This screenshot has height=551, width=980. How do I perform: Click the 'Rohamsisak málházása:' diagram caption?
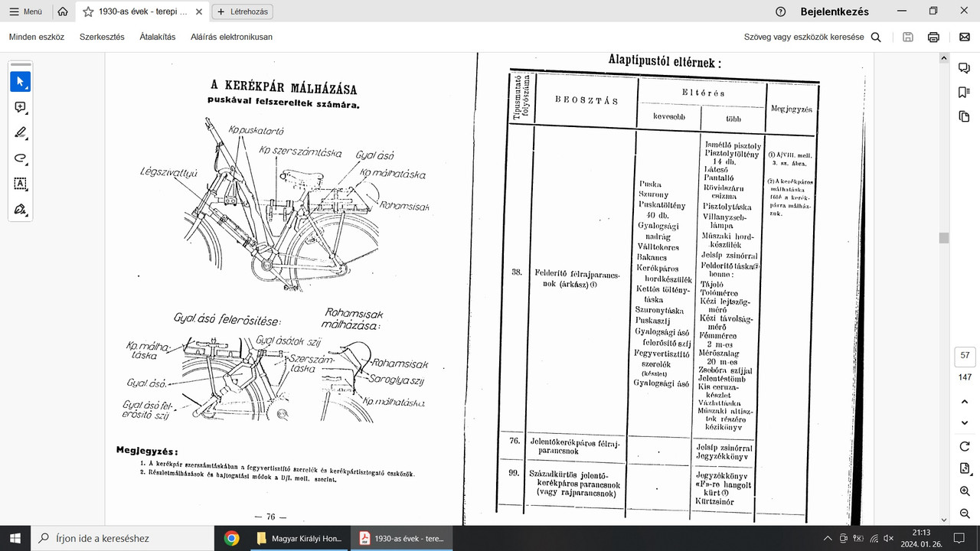[354, 318]
